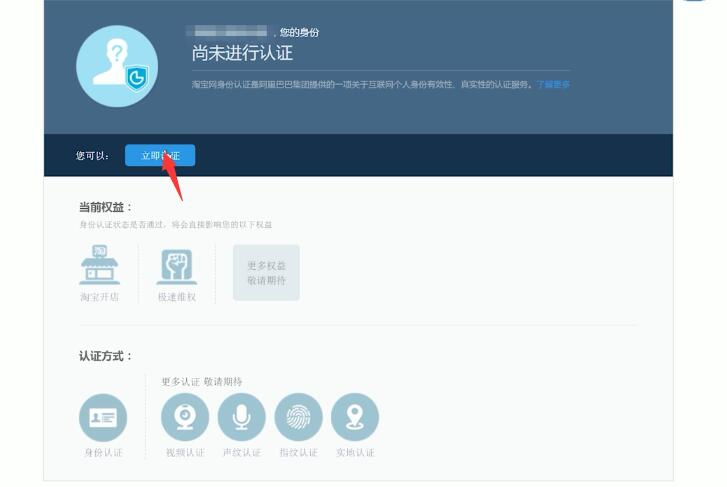The image size is (727, 487).
Task: Choose the 实地认证 location pin icon
Action: point(355,417)
